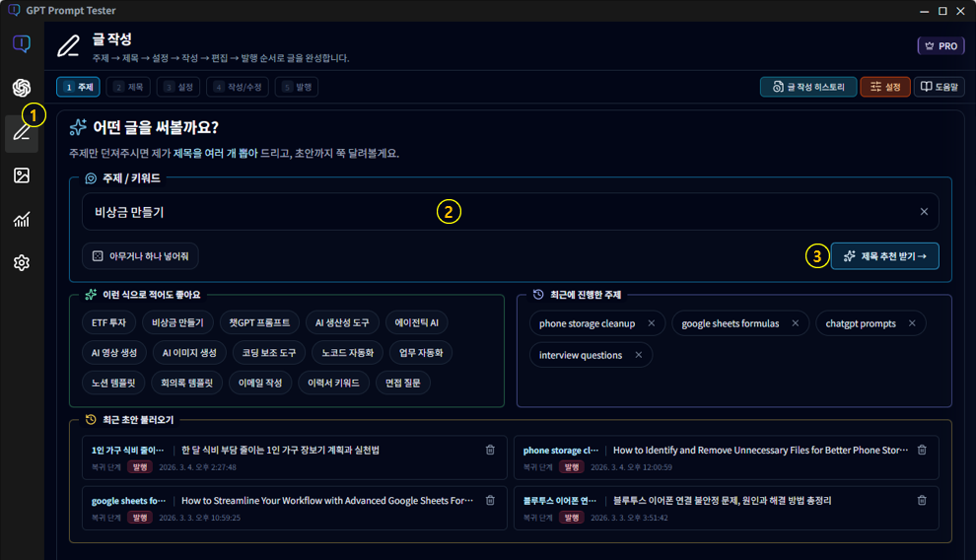Delete the google sheets draft

(490, 500)
